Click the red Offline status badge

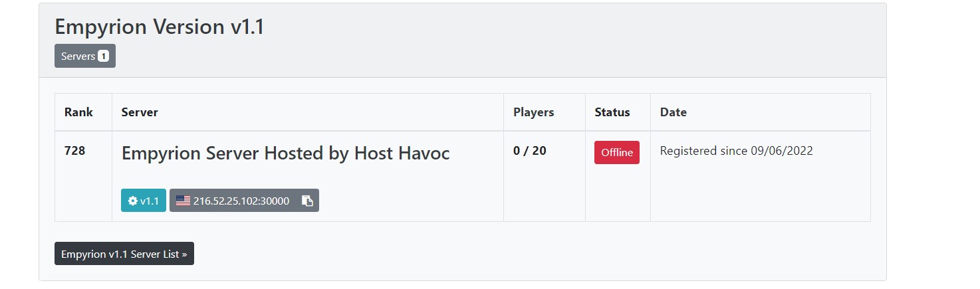click(616, 152)
